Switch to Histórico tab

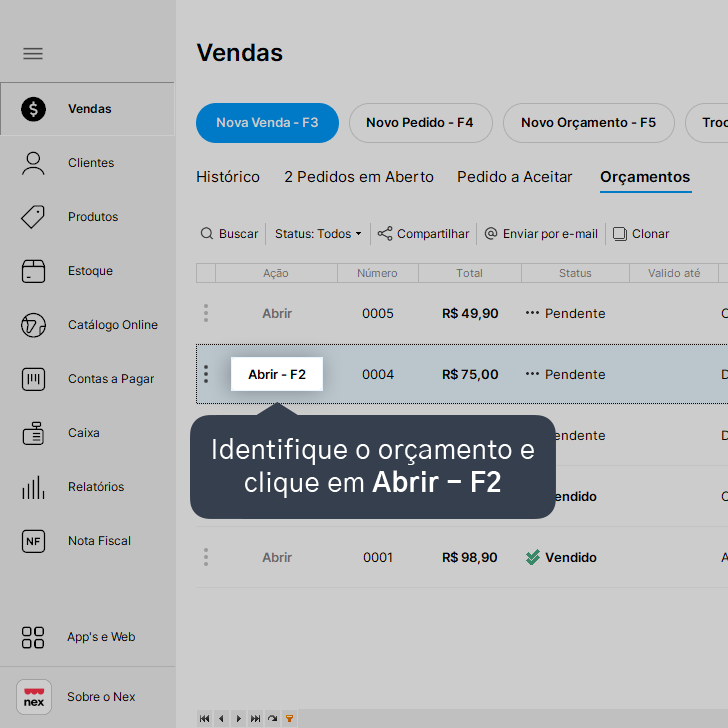click(x=228, y=177)
